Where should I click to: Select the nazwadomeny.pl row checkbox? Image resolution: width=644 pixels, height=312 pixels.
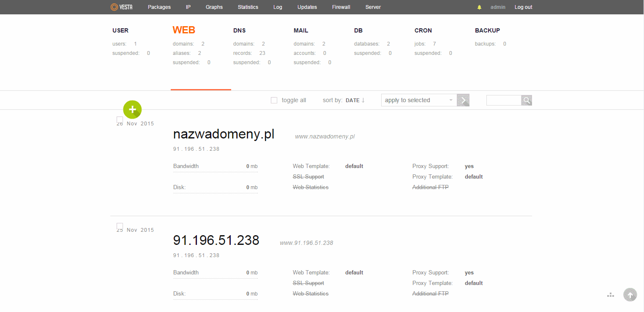[120, 120]
